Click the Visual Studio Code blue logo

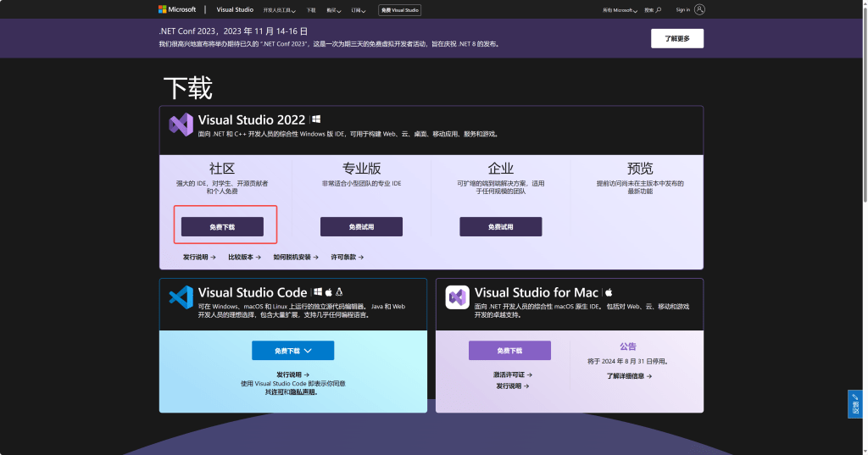(181, 297)
